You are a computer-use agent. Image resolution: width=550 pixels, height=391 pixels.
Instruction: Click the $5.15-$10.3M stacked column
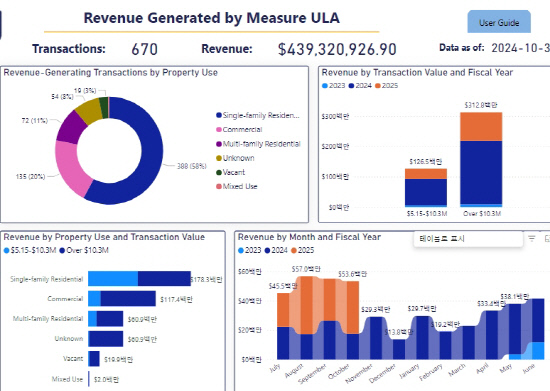[426, 188]
